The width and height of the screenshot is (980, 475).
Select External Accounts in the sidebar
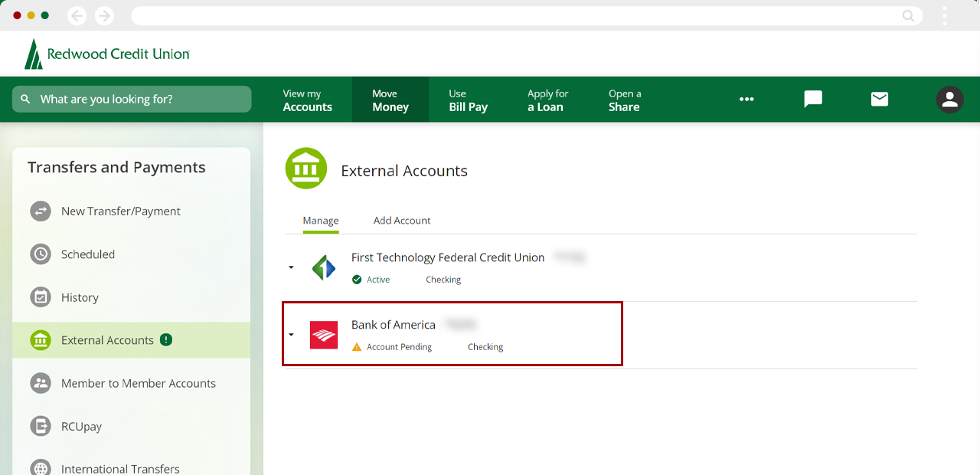[x=132, y=340]
